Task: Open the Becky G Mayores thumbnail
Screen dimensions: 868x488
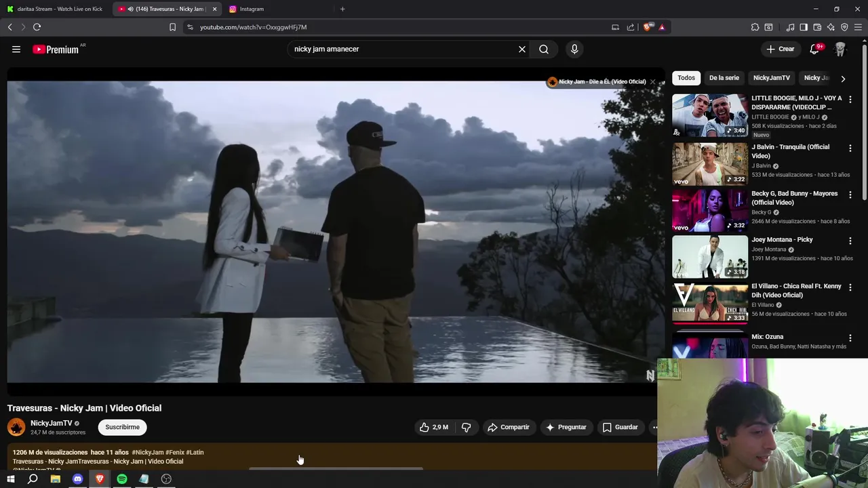Action: click(x=710, y=210)
